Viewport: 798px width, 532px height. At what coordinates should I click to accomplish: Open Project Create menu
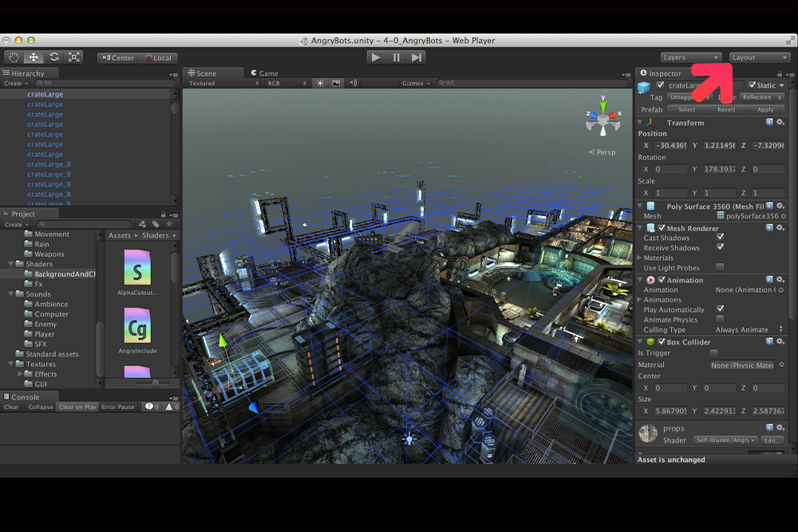click(x=17, y=224)
